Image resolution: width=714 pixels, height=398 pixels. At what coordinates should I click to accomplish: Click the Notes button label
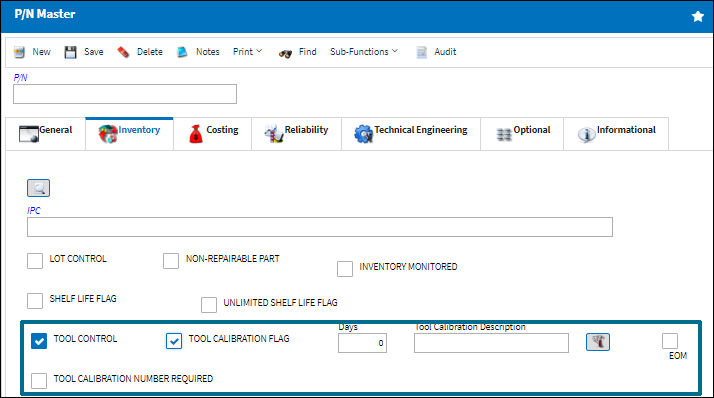pos(208,52)
